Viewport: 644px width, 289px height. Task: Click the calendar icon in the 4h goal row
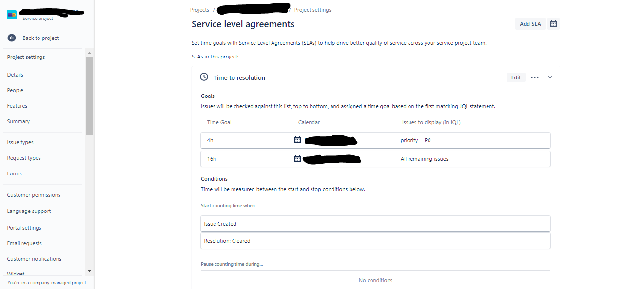[x=297, y=140]
